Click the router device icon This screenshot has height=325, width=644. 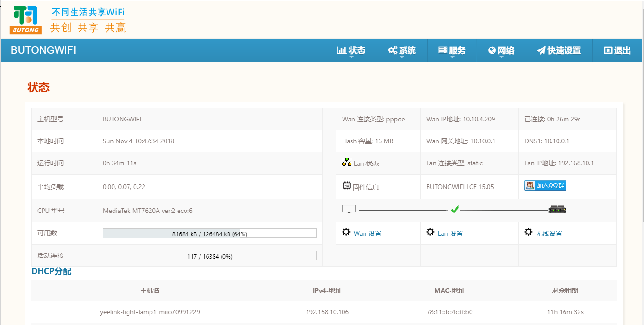(x=557, y=210)
